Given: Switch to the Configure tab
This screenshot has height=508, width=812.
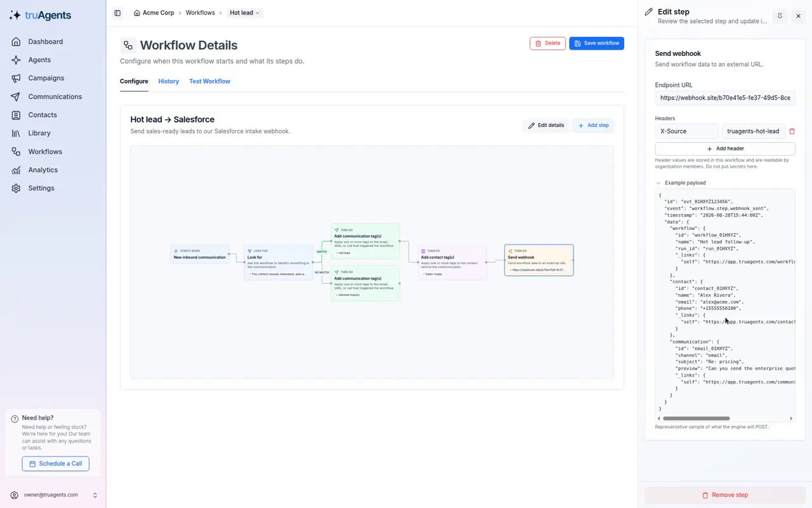Looking at the screenshot, I should click(134, 81).
